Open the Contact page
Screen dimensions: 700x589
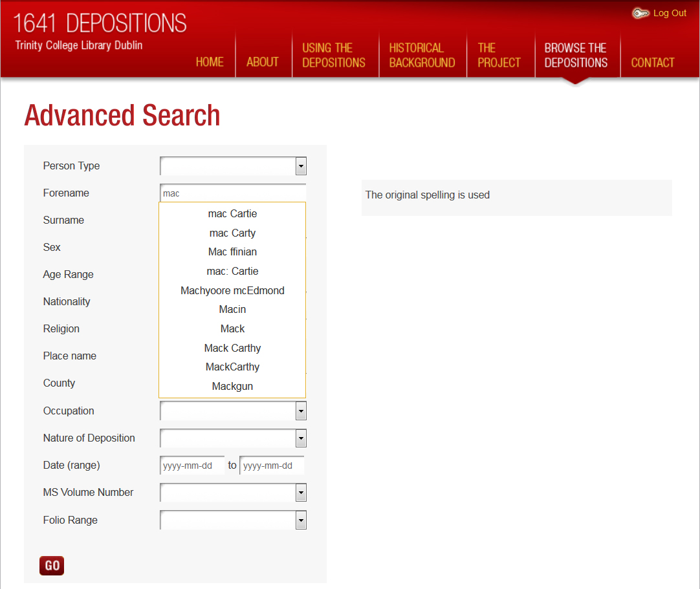coord(652,63)
